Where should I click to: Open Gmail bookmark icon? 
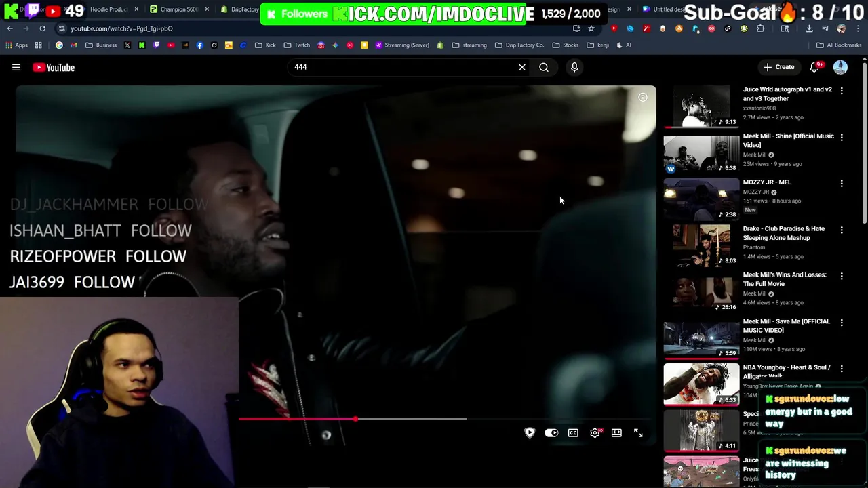[73, 45]
